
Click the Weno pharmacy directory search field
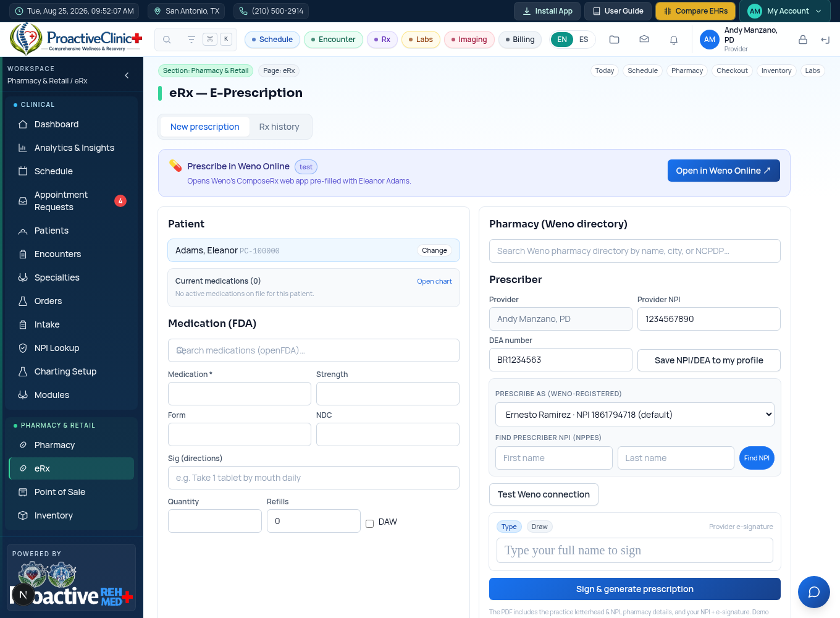point(635,251)
